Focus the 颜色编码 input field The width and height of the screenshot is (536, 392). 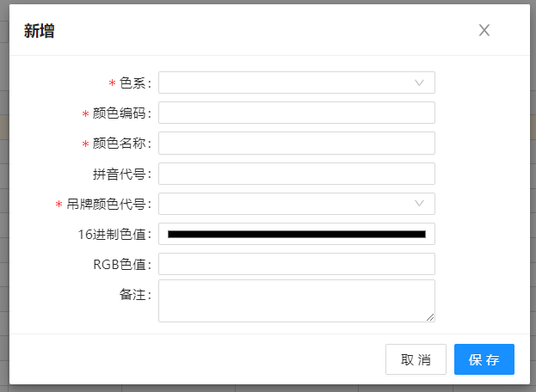pyautogui.click(x=296, y=113)
